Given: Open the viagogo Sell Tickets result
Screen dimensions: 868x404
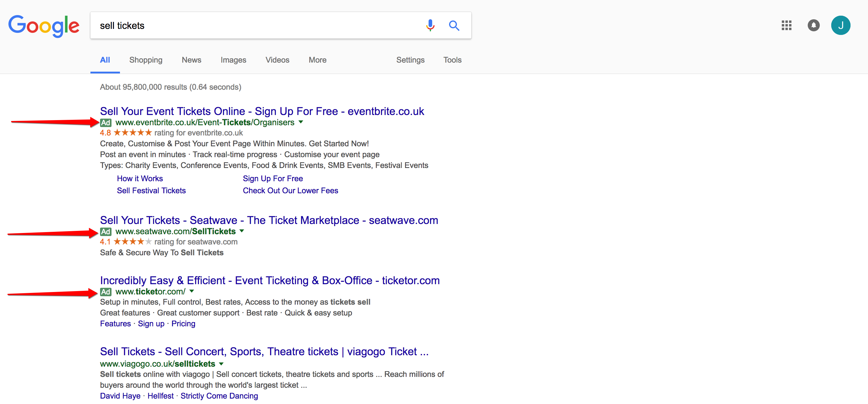Looking at the screenshot, I should pos(264,352).
